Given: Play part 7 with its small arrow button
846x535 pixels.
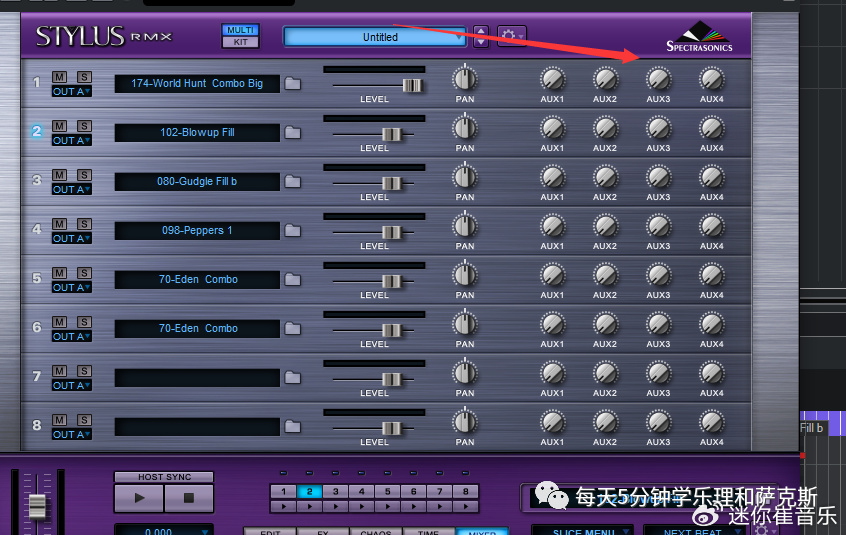Looking at the screenshot, I should pyautogui.click(x=440, y=506).
